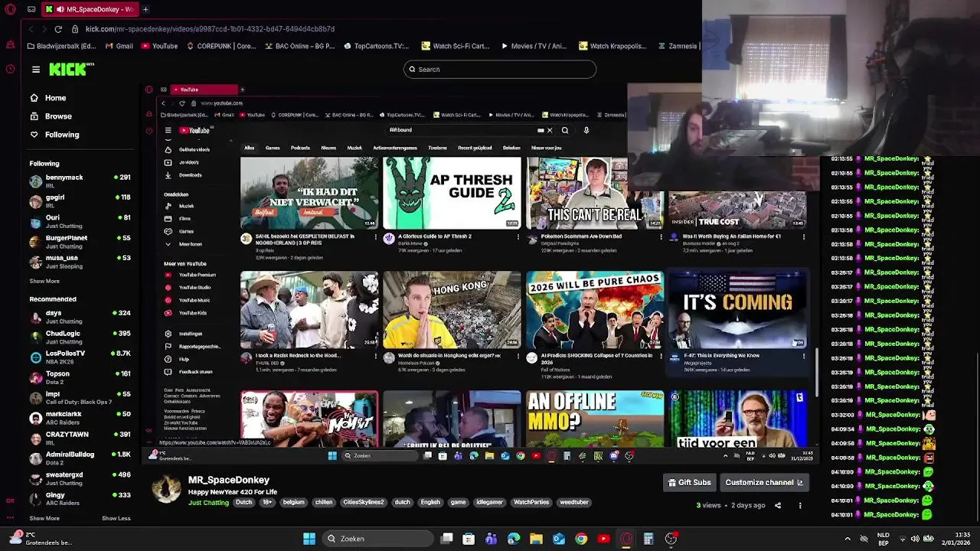Open CRAZYTAWN channel in Recommended list
The image size is (980, 551).
click(80, 438)
